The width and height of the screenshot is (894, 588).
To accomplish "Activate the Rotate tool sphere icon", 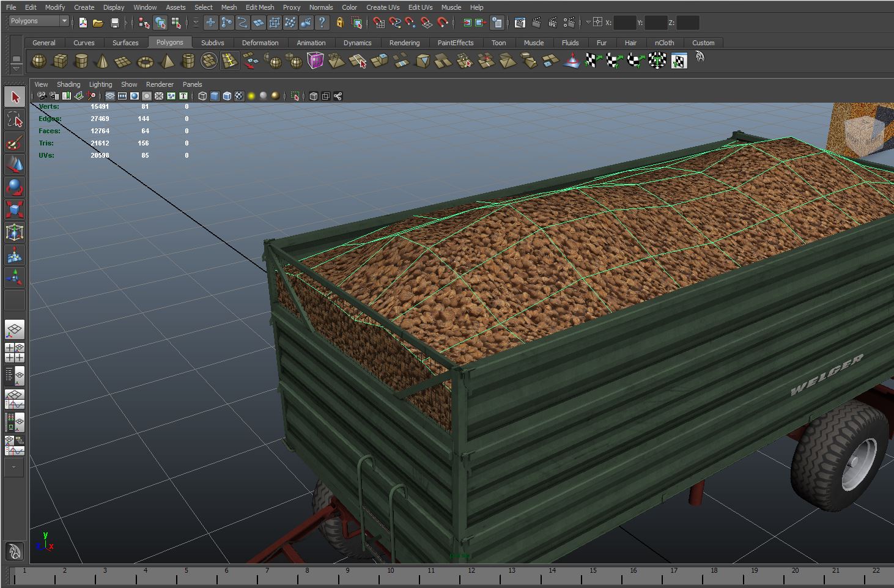I will 15,188.
